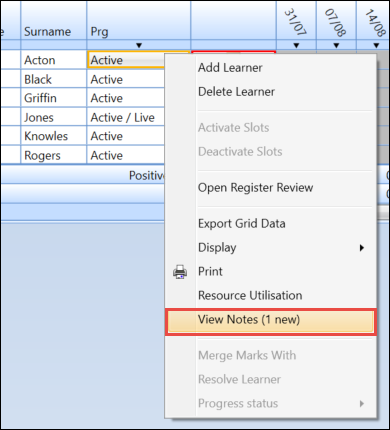Viewport: 390px width, 430px height.
Task: Expand Progress status submenu arrow
Action: (x=362, y=404)
